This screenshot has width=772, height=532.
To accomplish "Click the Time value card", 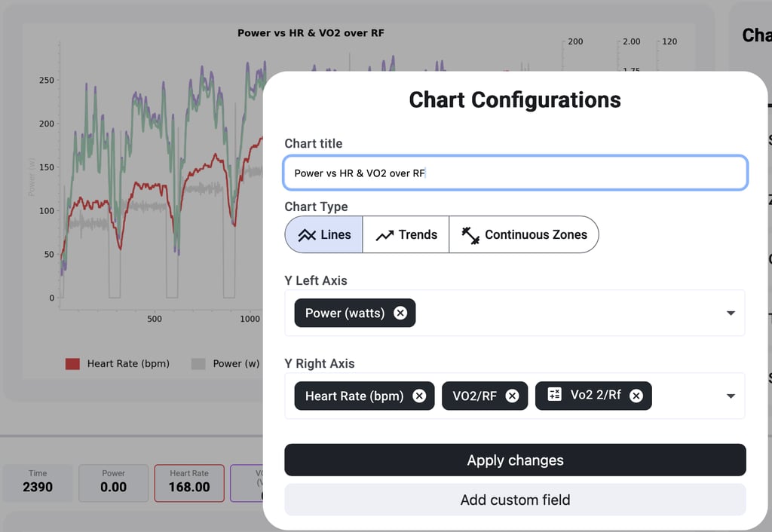I will (x=38, y=482).
